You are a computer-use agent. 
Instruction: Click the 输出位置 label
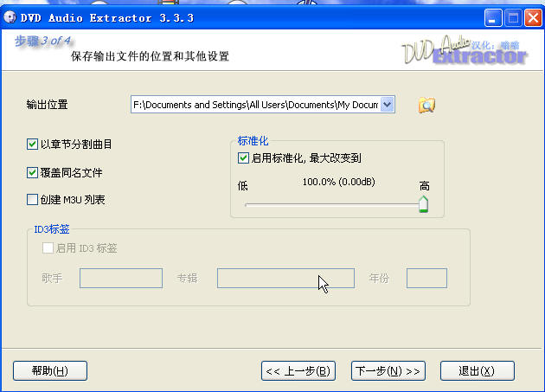pyautogui.click(x=47, y=105)
